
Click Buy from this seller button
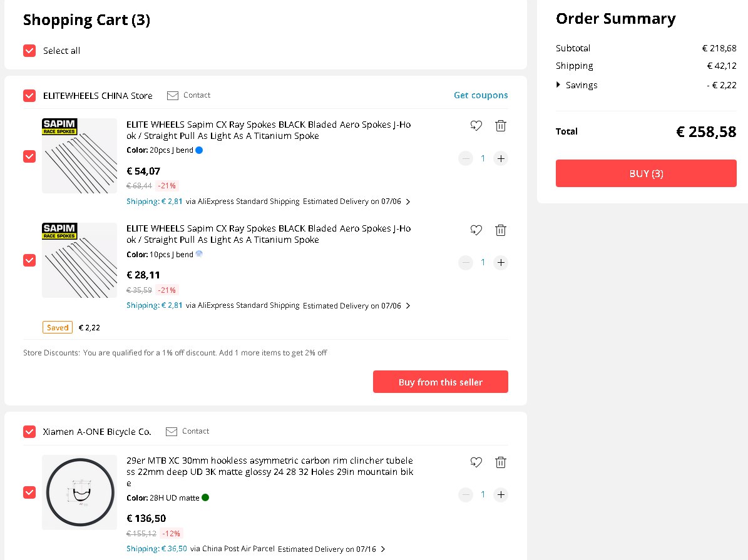(440, 382)
